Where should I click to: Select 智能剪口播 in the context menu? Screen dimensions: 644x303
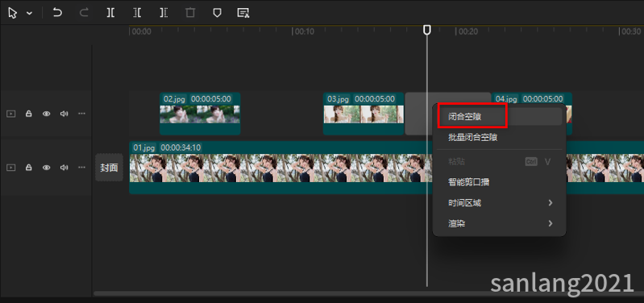tap(500, 182)
